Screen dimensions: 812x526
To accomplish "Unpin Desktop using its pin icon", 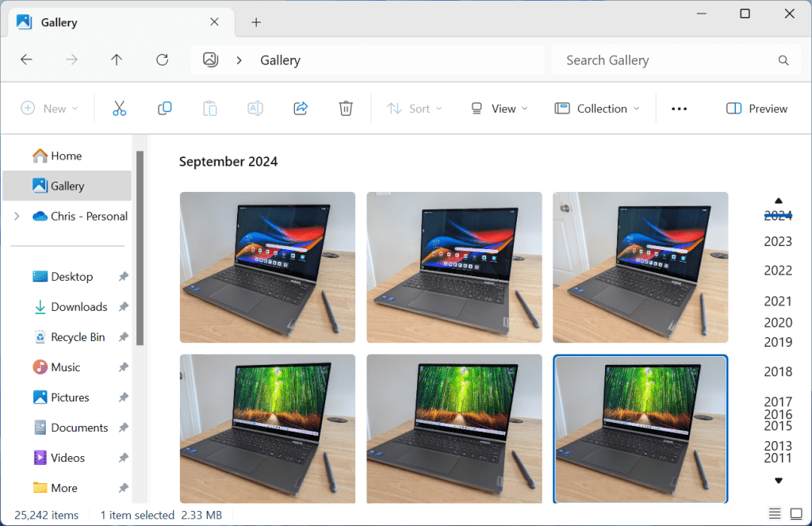I will point(123,277).
